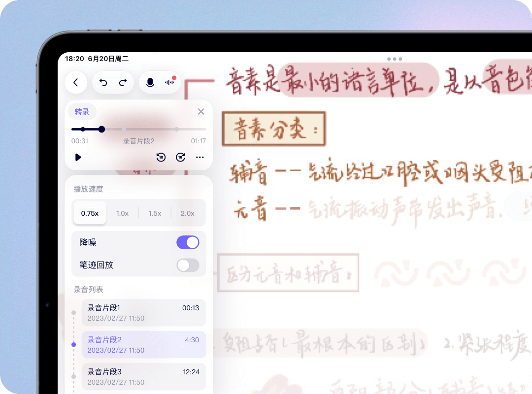Tap the microphone icon to start recording
This screenshot has height=394, width=532.
150,82
